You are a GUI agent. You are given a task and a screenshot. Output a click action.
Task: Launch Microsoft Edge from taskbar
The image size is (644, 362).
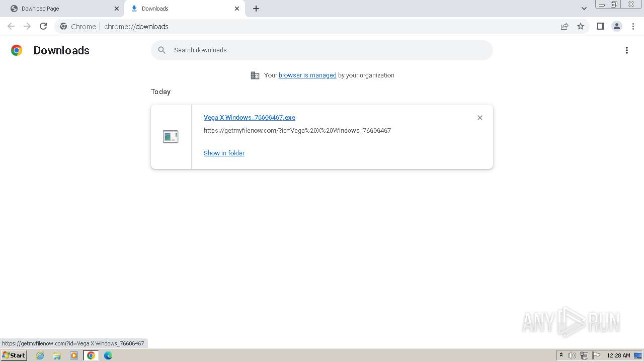click(x=108, y=355)
